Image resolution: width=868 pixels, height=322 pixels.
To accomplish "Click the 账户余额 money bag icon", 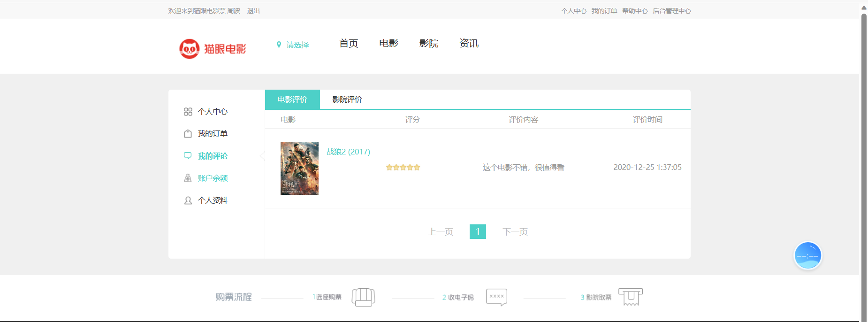I will [x=188, y=178].
